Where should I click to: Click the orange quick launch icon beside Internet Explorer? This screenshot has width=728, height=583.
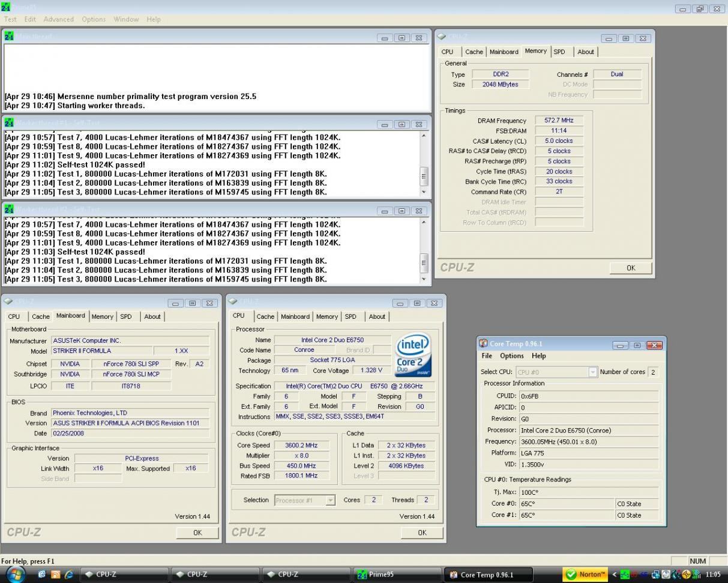[x=56, y=575]
